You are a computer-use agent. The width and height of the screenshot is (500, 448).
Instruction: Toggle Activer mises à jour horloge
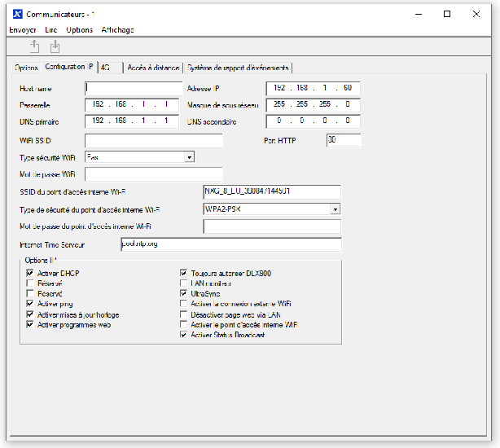[x=30, y=314]
